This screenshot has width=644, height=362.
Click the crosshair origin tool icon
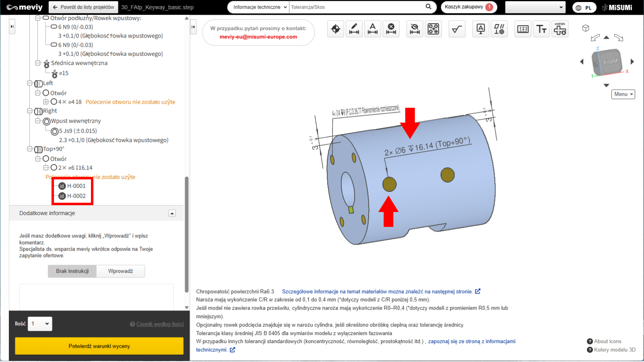336,29
